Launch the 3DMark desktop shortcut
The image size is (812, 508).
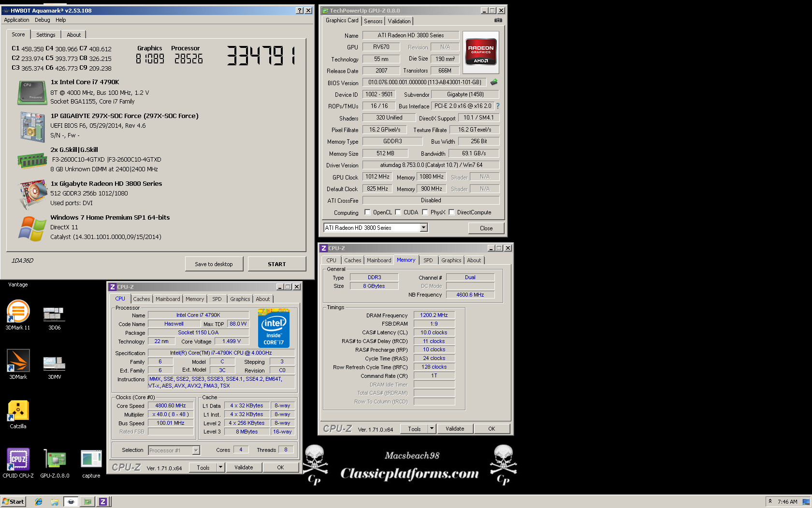pyautogui.click(x=18, y=364)
